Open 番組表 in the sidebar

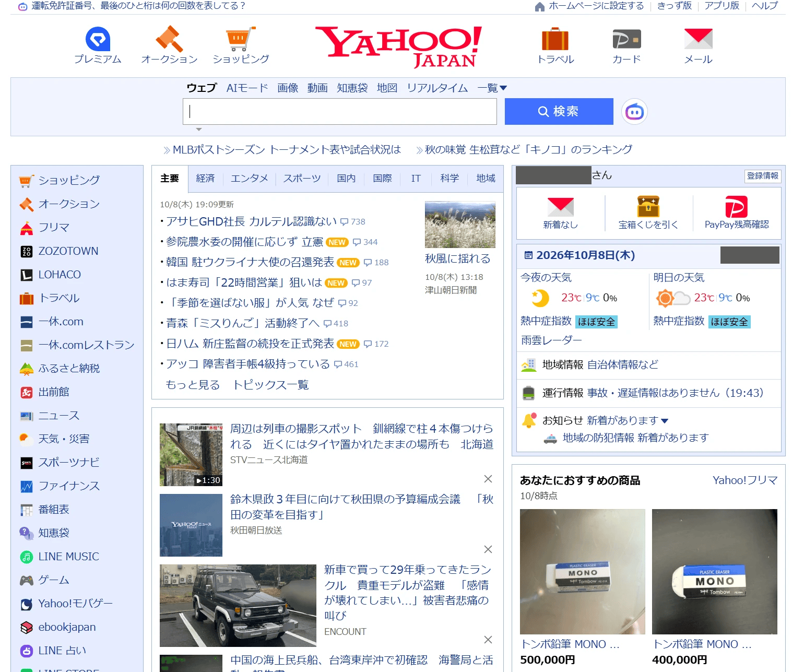(54, 510)
